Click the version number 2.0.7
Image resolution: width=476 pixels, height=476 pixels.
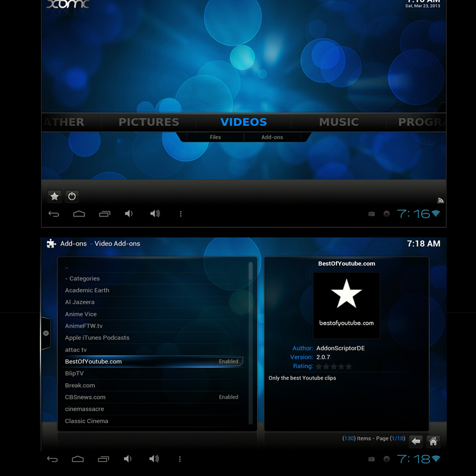(323, 357)
